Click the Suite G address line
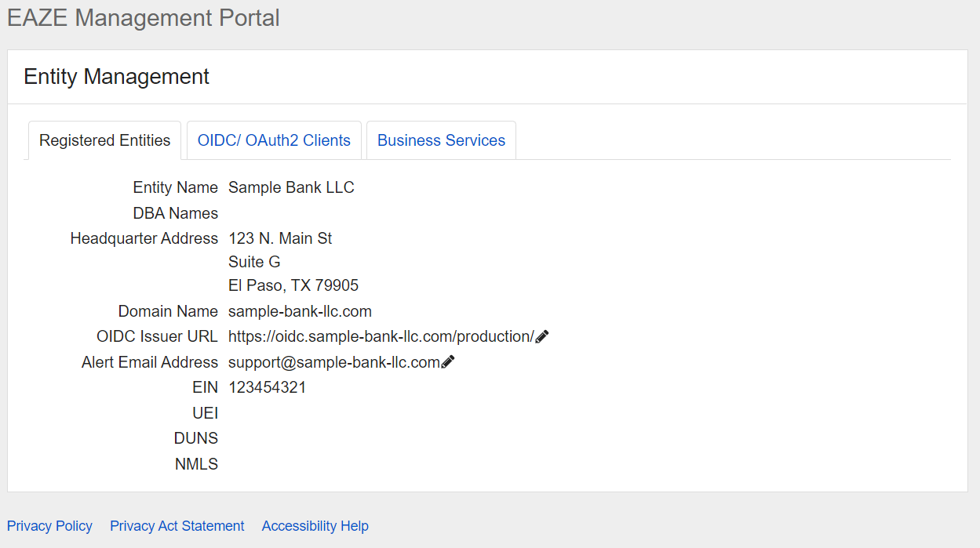 click(x=254, y=262)
